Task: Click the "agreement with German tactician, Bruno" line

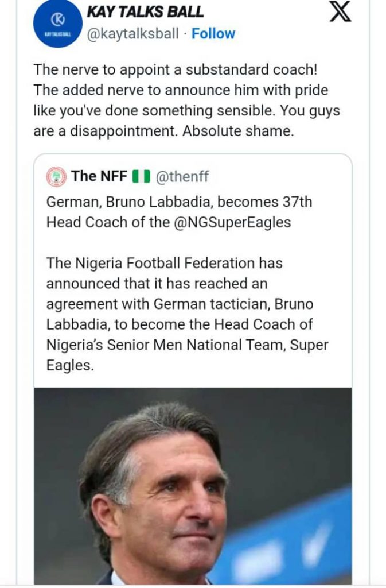Action: [180, 304]
